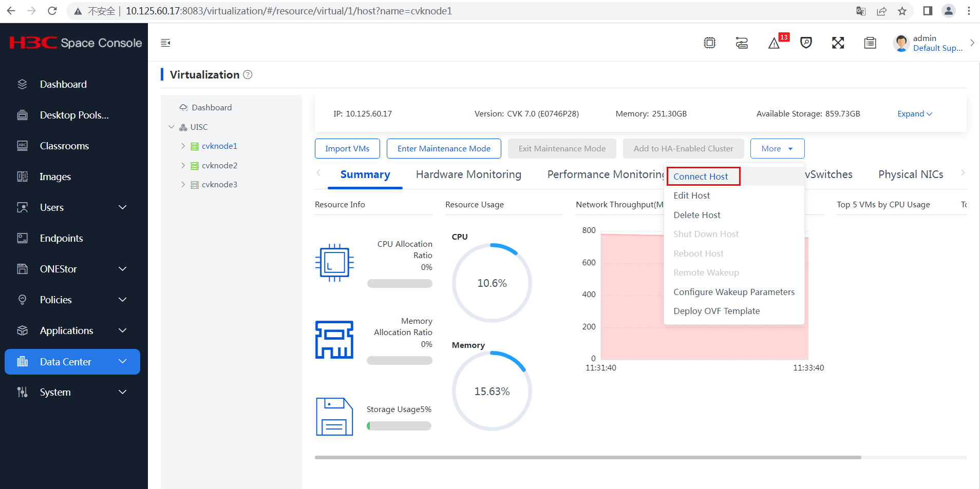Viewport: 980px width, 489px height.
Task: Open the More dropdown button
Action: point(777,149)
